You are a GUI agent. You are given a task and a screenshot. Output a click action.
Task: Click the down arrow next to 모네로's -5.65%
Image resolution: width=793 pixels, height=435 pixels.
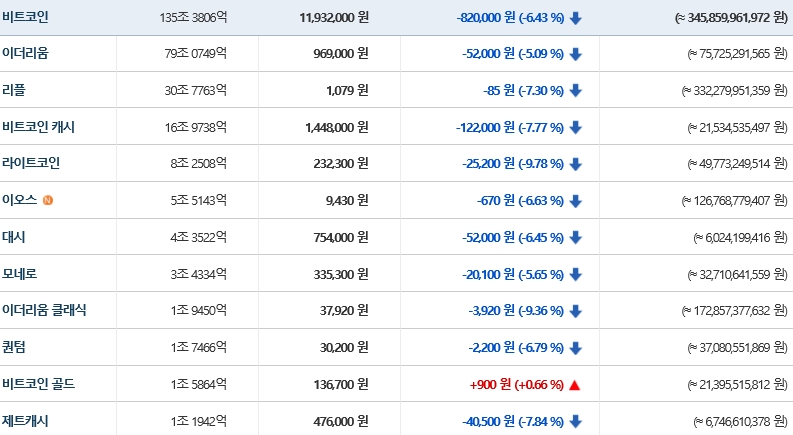pyautogui.click(x=575, y=274)
